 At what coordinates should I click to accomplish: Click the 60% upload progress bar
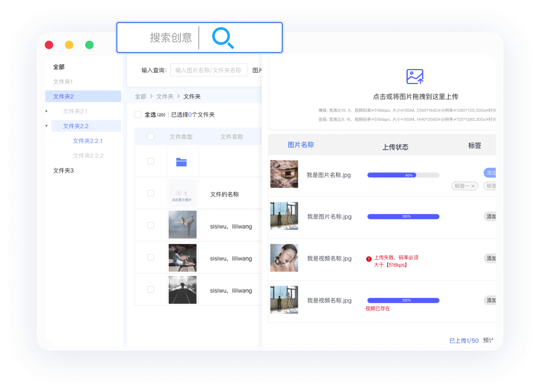pyautogui.click(x=403, y=175)
